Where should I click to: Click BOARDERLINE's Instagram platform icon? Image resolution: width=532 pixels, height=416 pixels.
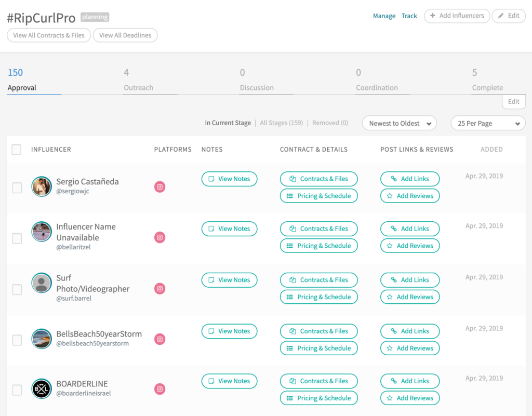tap(160, 389)
